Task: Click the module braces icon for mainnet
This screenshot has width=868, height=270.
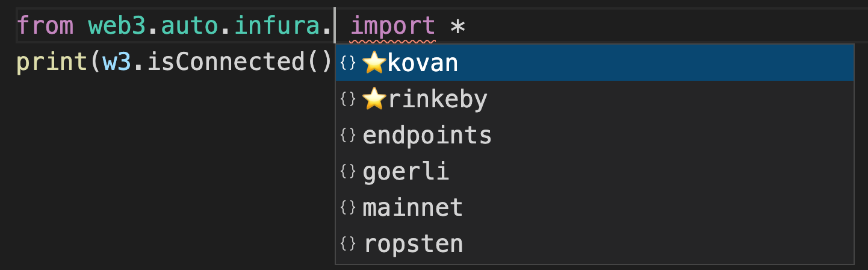Action: point(348,208)
